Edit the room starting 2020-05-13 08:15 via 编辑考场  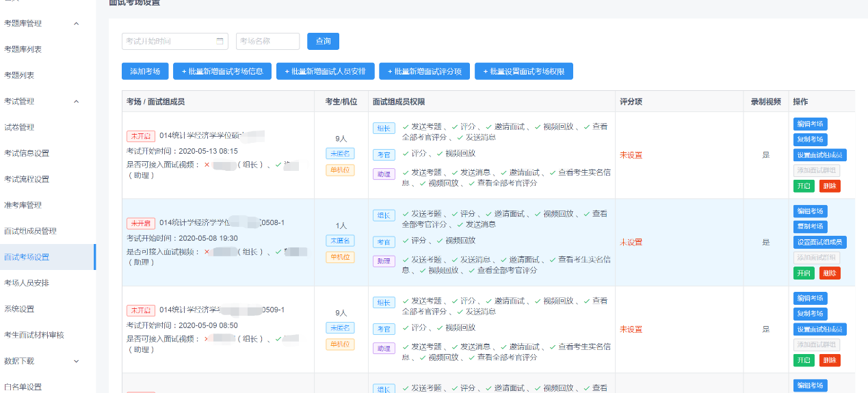810,124
